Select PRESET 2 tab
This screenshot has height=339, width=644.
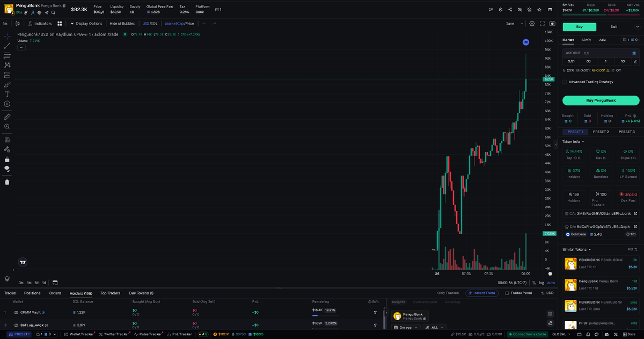[601, 132]
